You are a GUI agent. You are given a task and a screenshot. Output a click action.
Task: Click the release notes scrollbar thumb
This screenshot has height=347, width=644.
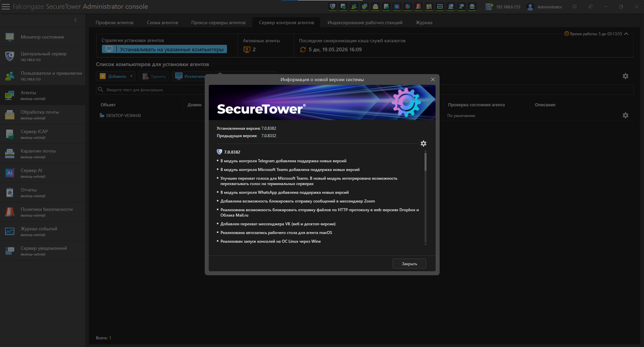pyautogui.click(x=426, y=162)
